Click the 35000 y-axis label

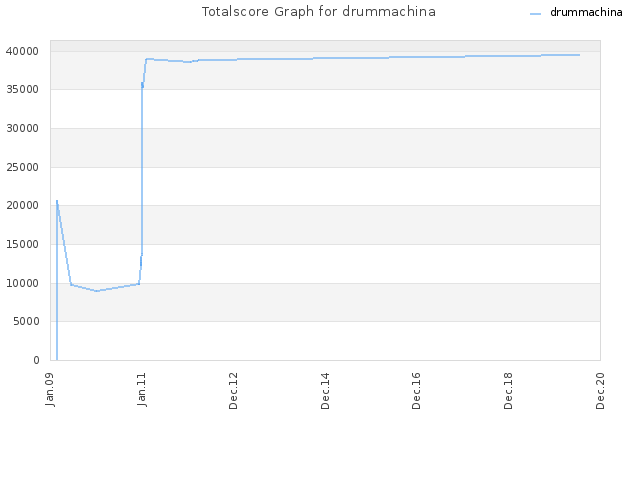point(22,89)
